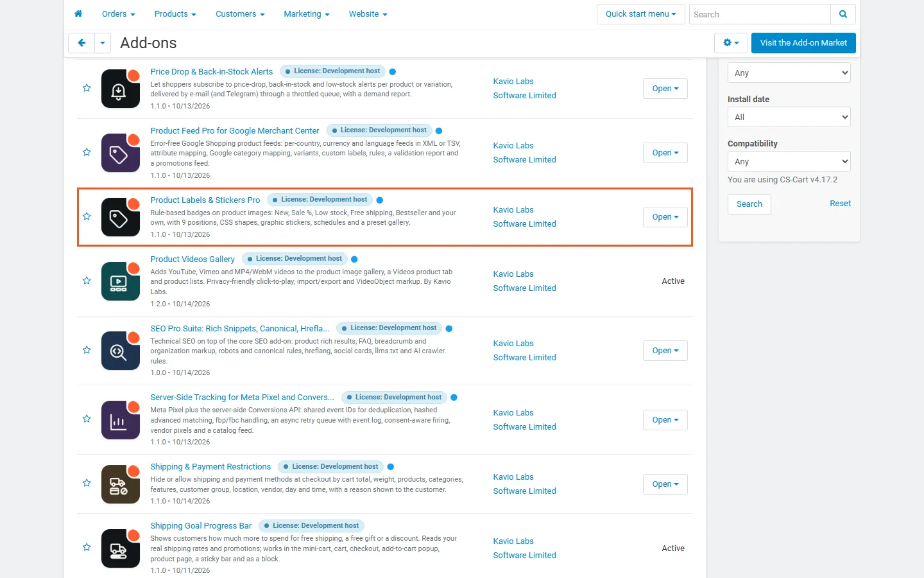Open Product Videos Gallery add-on link

point(193,259)
